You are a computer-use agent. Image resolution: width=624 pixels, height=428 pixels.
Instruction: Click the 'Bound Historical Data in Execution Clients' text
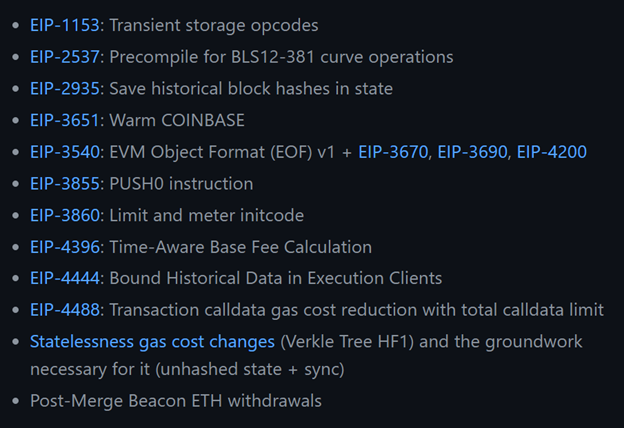(x=275, y=278)
